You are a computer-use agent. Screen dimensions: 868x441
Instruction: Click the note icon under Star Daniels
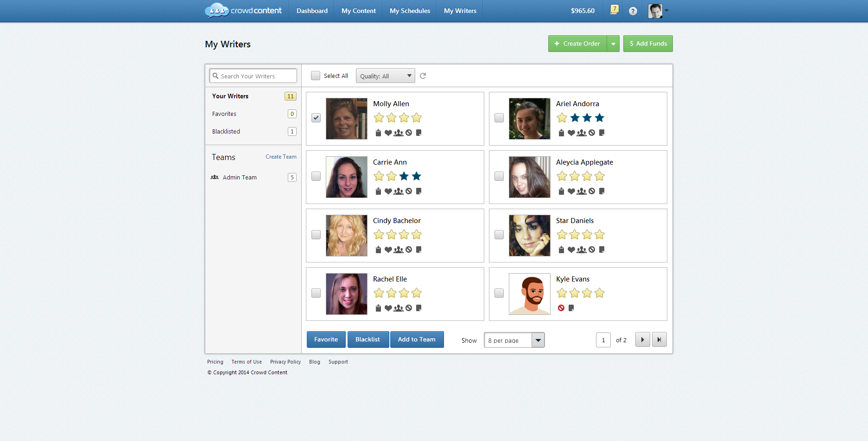point(602,250)
